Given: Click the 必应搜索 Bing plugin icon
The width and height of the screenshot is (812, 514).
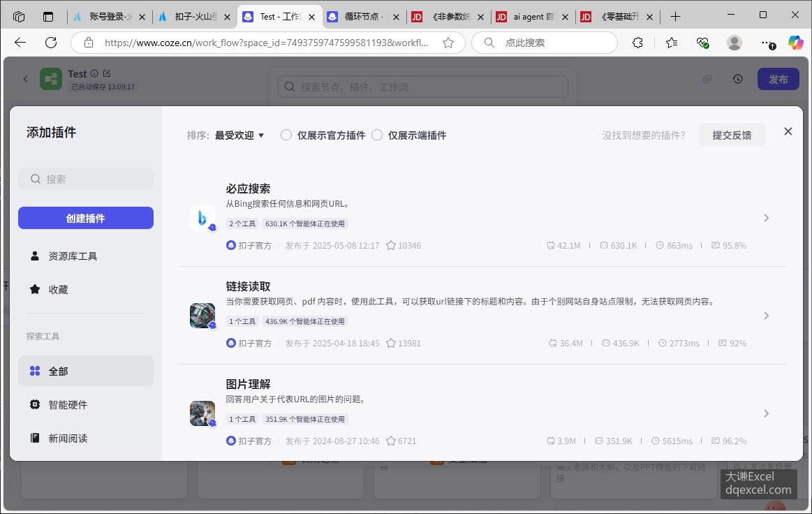Looking at the screenshot, I should pos(202,218).
